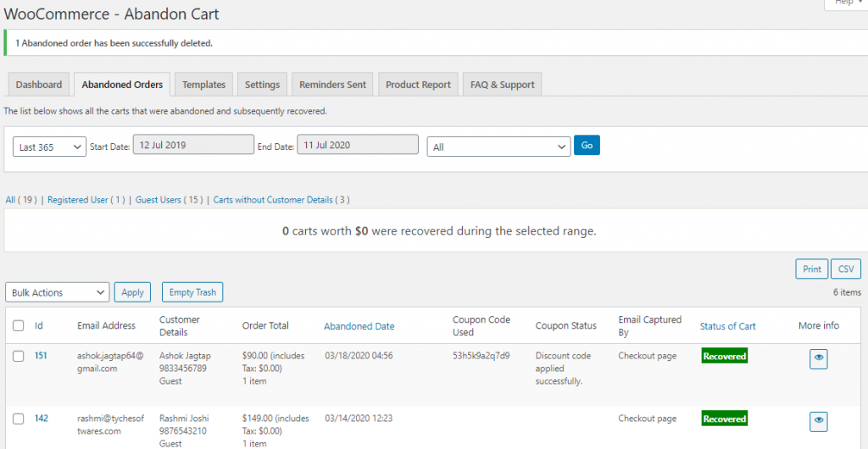Click Rashmi Joshi customer details

(x=184, y=430)
